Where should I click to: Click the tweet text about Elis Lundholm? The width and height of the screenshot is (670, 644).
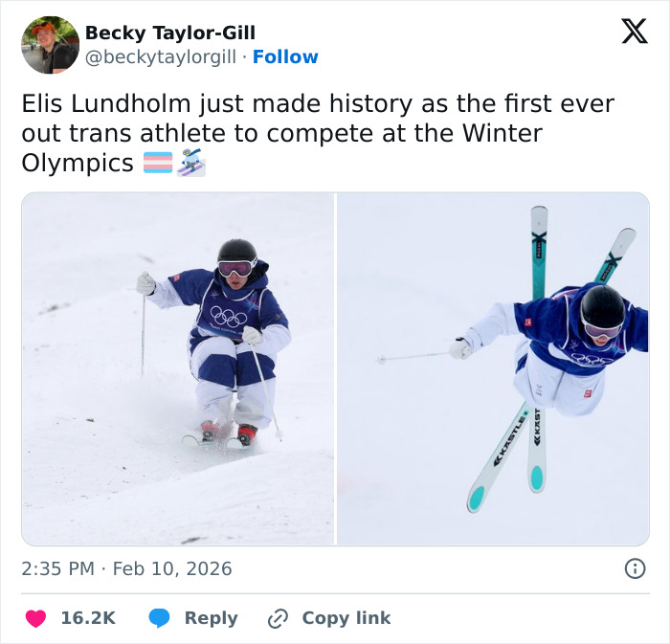point(316,133)
